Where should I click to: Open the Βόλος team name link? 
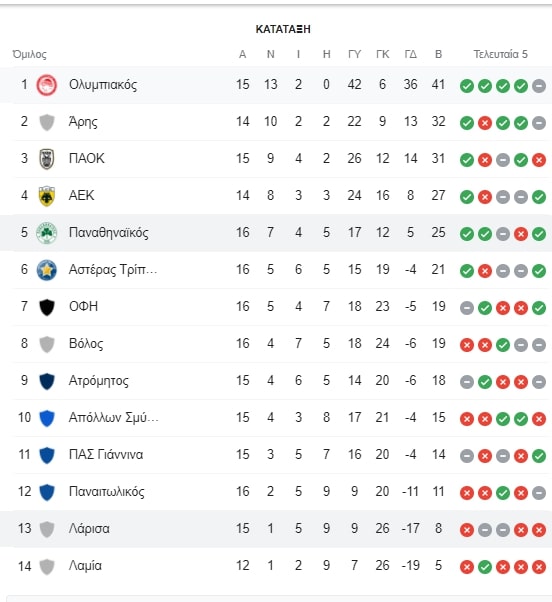[86, 344]
